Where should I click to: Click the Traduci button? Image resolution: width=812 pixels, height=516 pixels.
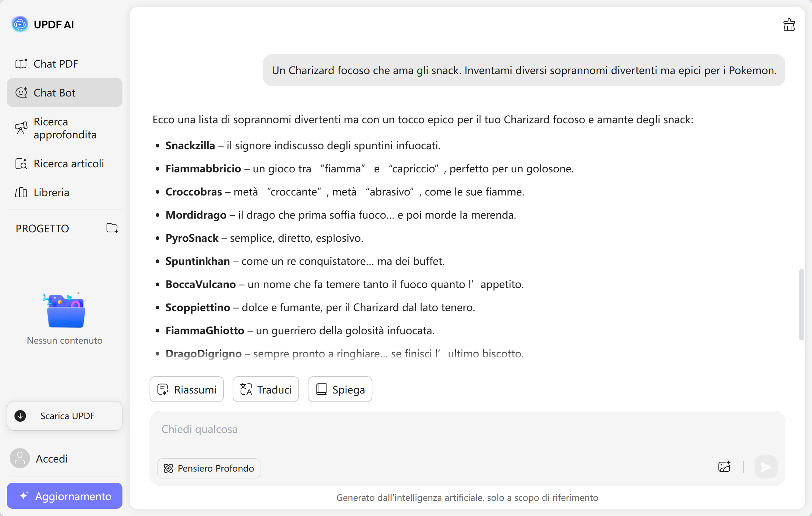tap(266, 390)
